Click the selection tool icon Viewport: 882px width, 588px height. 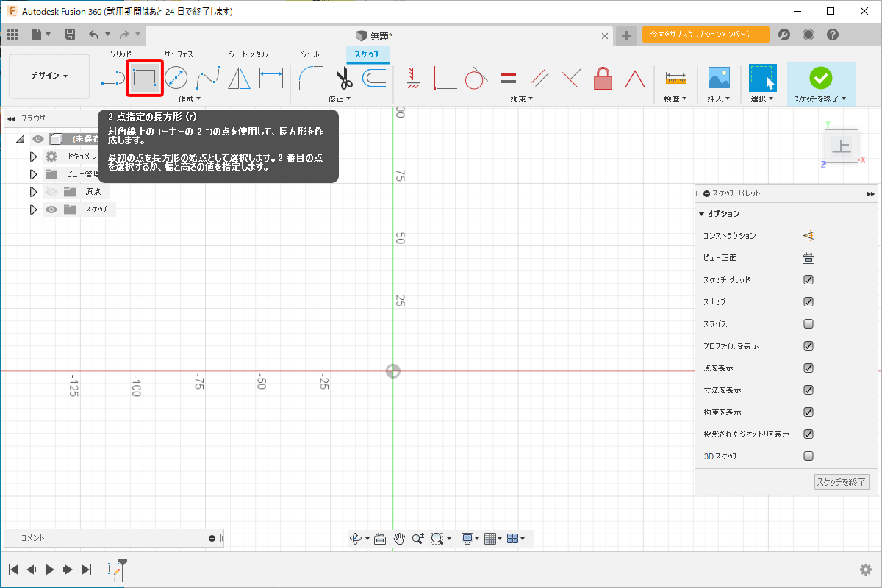pyautogui.click(x=762, y=77)
